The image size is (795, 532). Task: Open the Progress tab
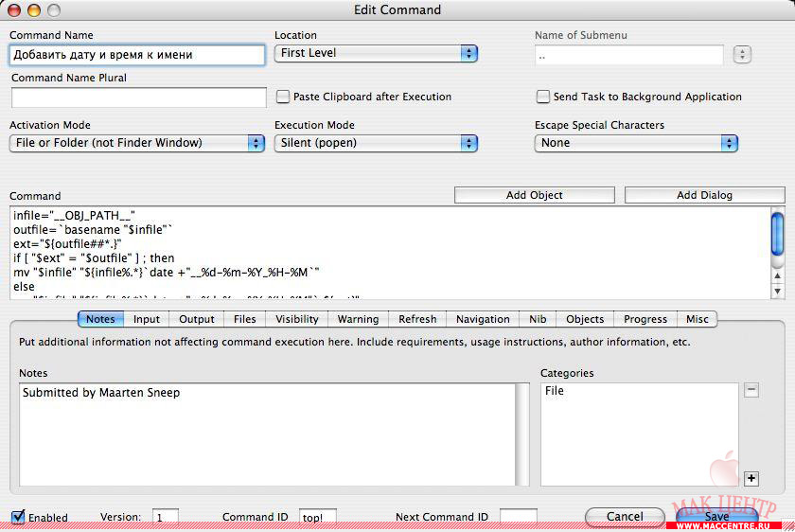click(x=645, y=319)
